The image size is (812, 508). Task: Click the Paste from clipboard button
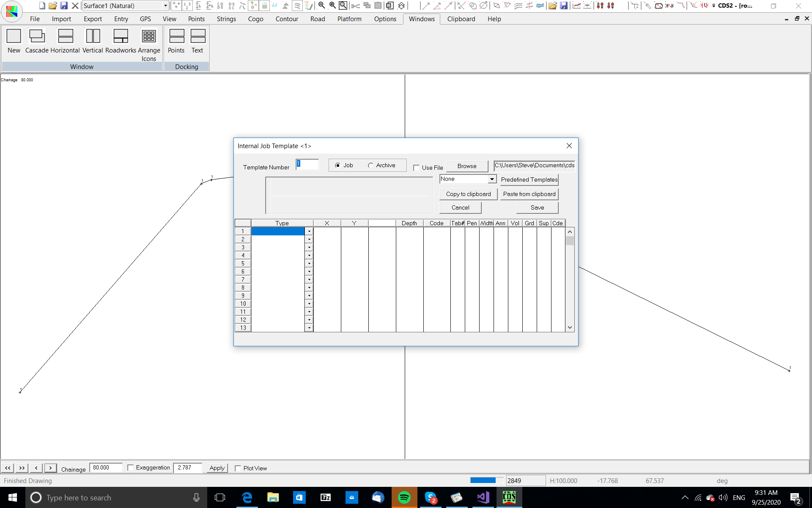[529, 194]
